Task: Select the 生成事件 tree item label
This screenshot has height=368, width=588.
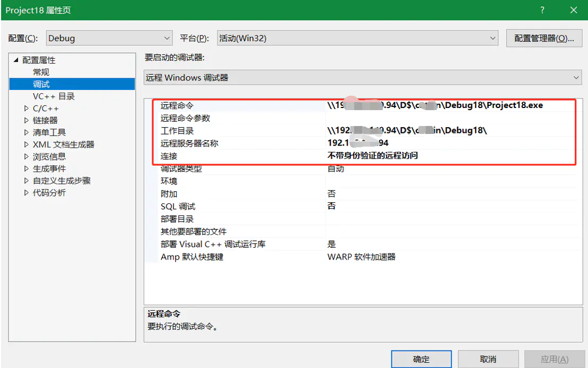Action: point(49,168)
